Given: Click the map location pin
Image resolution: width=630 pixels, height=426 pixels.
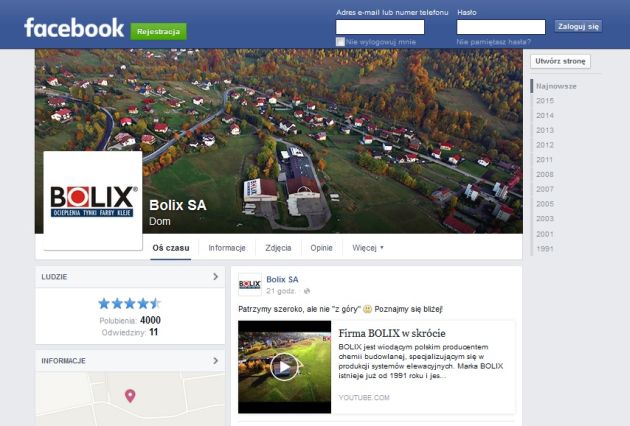Looking at the screenshot, I should [130, 396].
